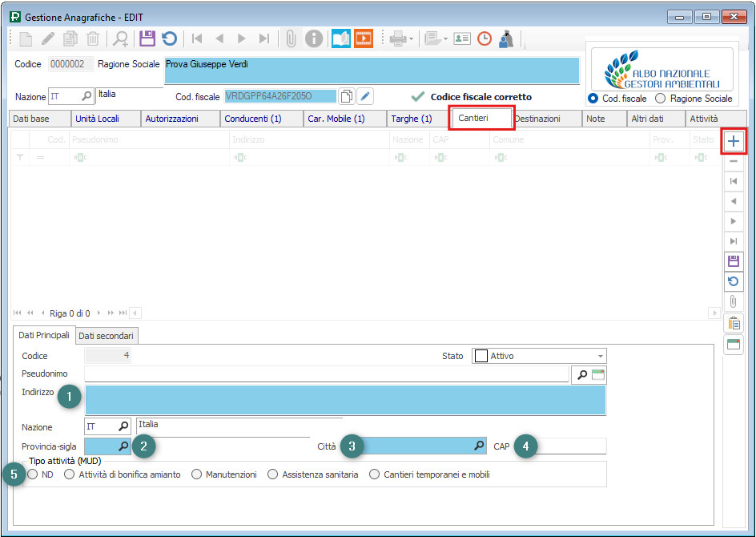
Task: Open the Dati secondari tab
Action: click(x=106, y=336)
